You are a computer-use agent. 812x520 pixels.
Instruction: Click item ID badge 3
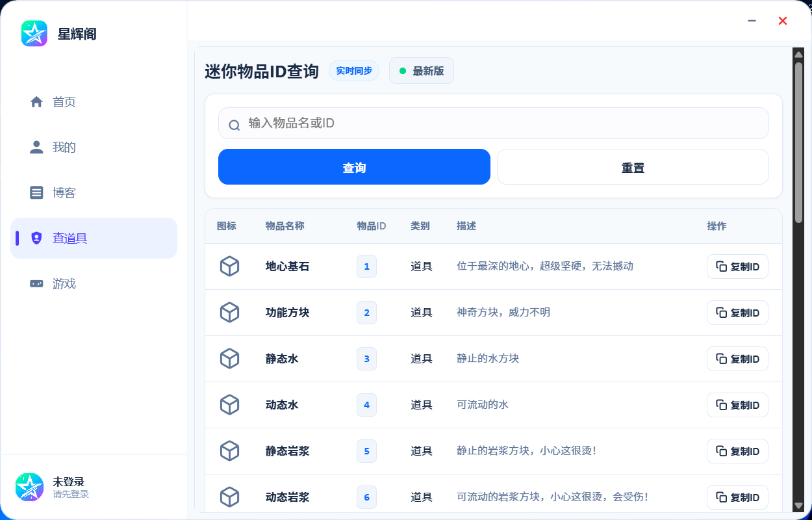(x=366, y=359)
